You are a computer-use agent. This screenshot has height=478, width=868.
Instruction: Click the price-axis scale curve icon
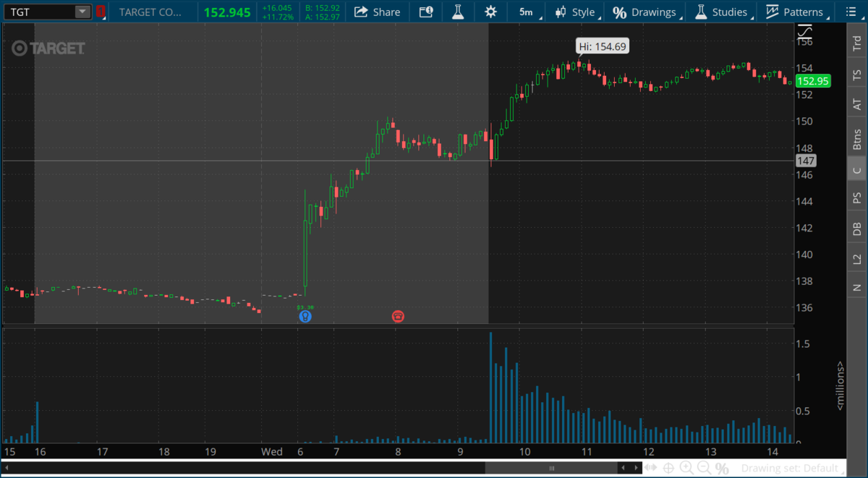tap(804, 33)
